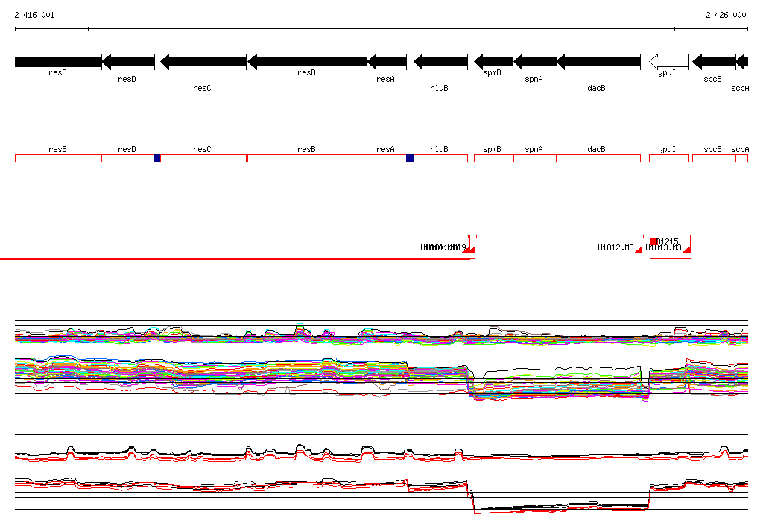The image size is (763, 532).
Task: Select the ypuI outlined box in second track
Action: point(668,158)
